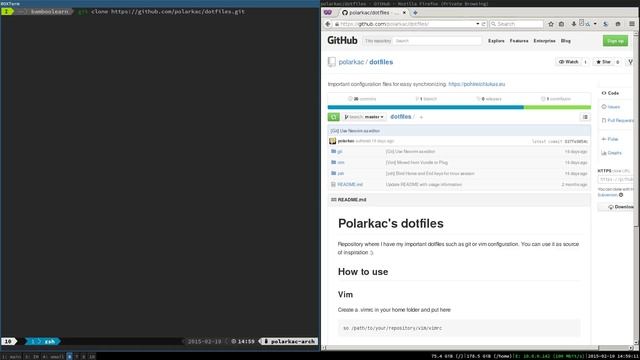Click the GitHub logo
The width and height of the screenshot is (640, 360).
click(342, 40)
